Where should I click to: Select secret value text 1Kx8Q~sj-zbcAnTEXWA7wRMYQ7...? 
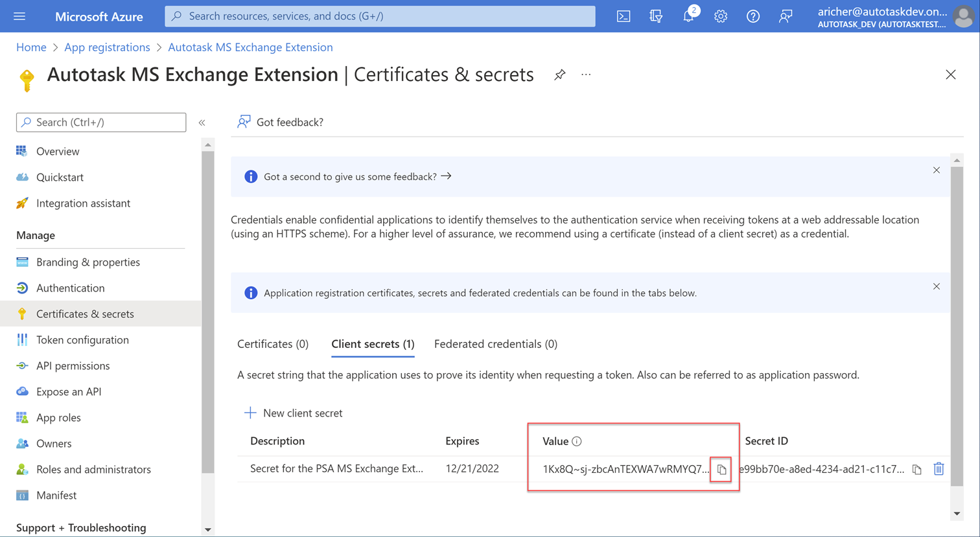(x=626, y=469)
